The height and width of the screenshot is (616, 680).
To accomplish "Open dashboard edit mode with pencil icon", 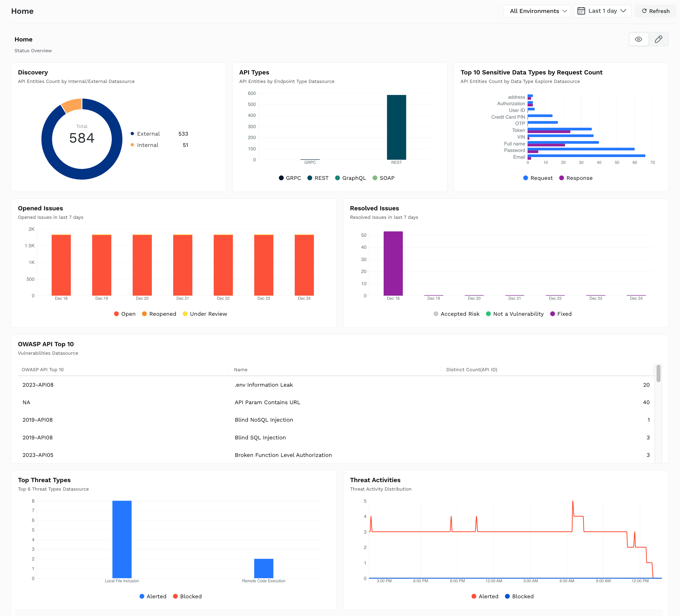I will coord(659,39).
